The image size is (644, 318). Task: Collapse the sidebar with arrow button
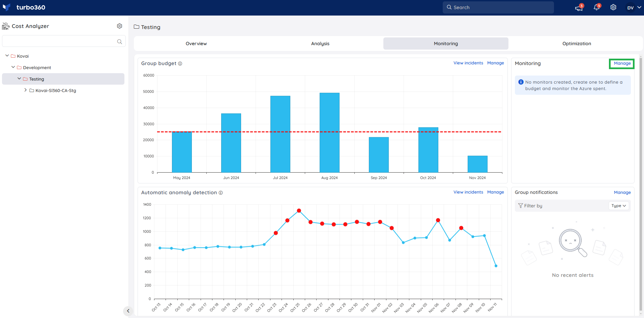[x=128, y=311]
